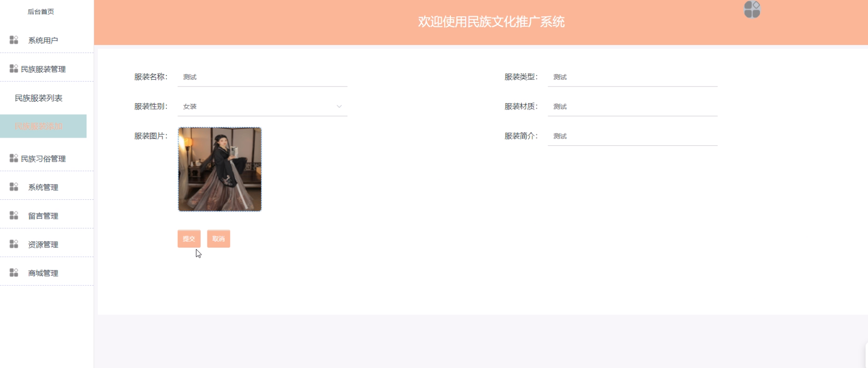Viewport: 868px width, 368px height.
Task: Submit the form with 提交 button
Action: coord(189,238)
